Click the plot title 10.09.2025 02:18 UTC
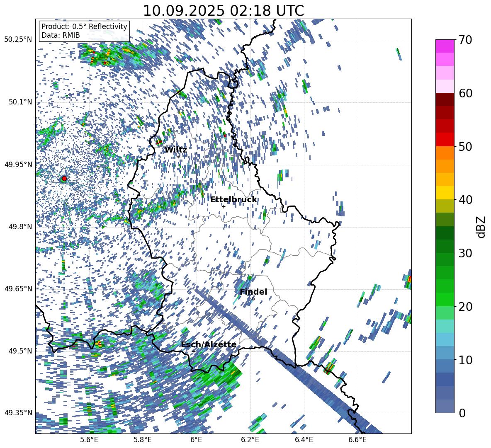 (223, 11)
